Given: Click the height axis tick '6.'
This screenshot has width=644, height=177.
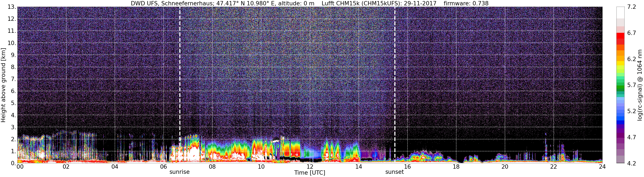Looking at the screenshot, I should tap(13, 91).
